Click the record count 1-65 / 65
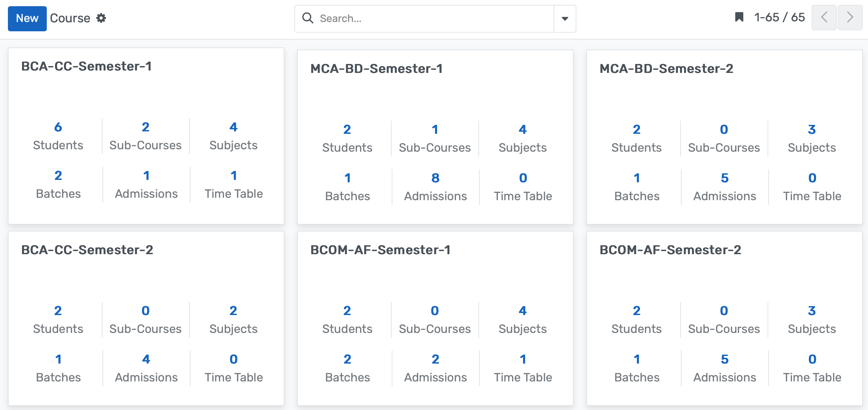868x410 pixels. [779, 17]
